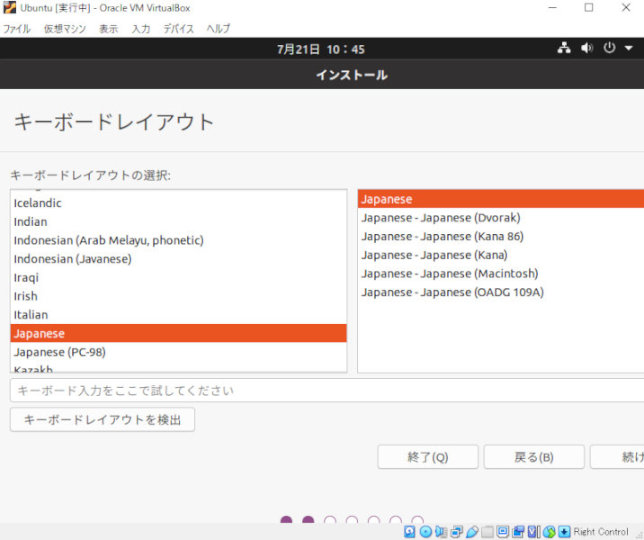The width and height of the screenshot is (644, 540).
Task: Select Italian in the layout list
Action: [178, 315]
